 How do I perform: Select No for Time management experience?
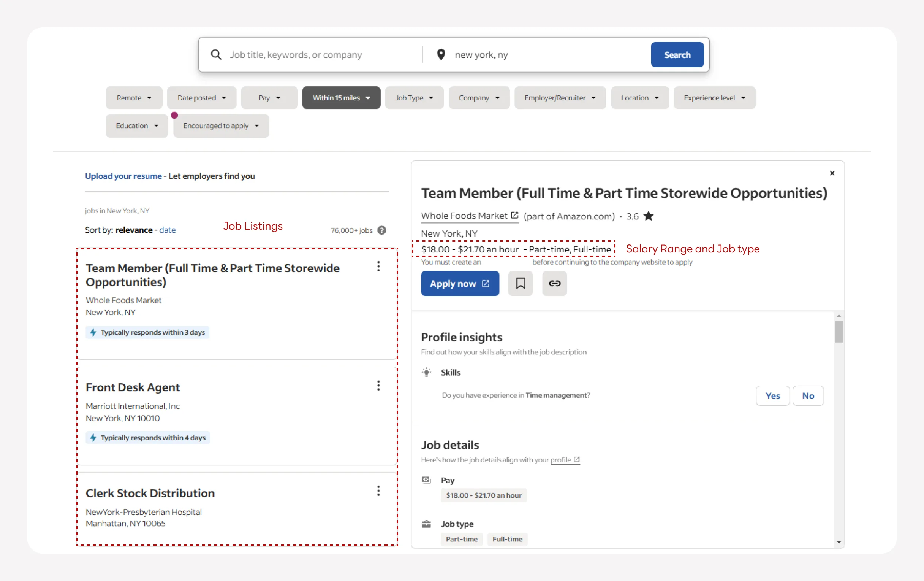(x=808, y=395)
